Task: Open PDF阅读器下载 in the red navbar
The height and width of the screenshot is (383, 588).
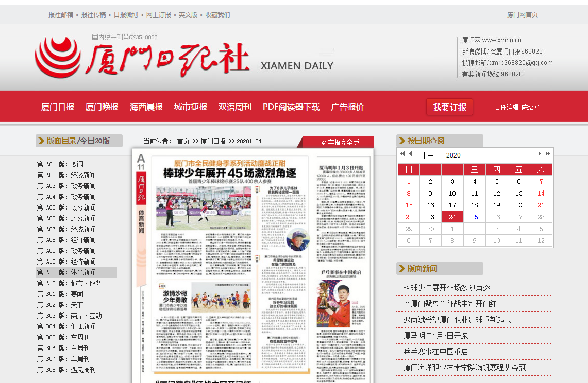Action: pos(291,107)
